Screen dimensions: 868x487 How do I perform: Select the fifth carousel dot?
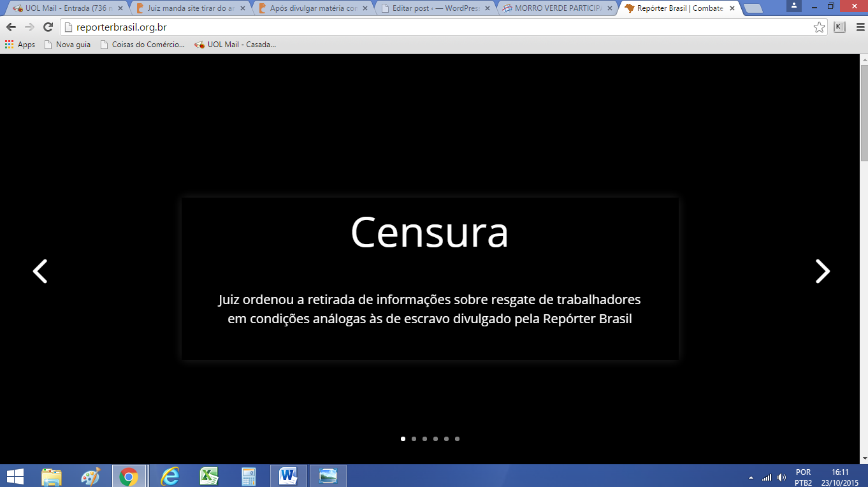446,439
